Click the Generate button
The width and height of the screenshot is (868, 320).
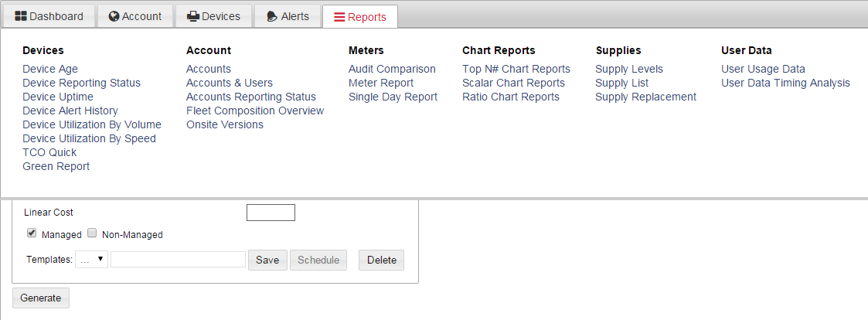click(x=41, y=298)
